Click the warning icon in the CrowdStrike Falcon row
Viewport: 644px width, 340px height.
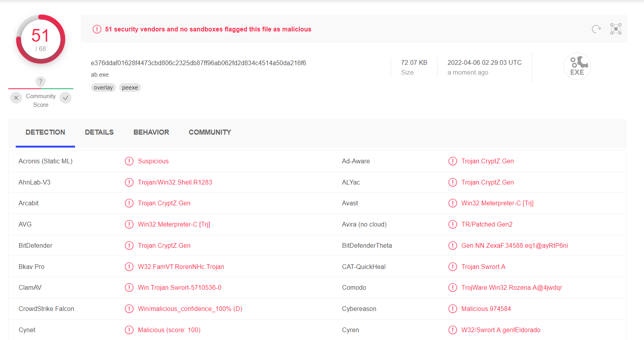[129, 309]
